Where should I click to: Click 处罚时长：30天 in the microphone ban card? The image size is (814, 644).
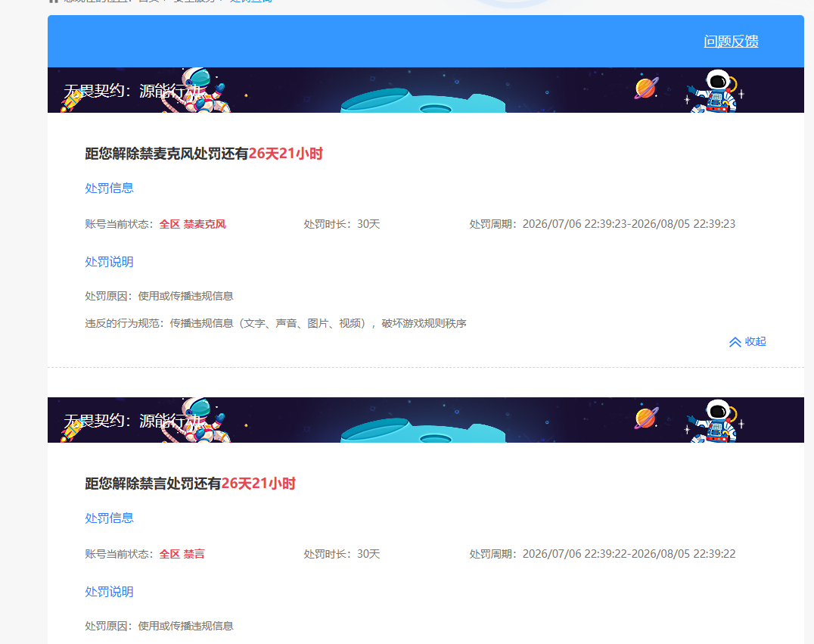[342, 224]
